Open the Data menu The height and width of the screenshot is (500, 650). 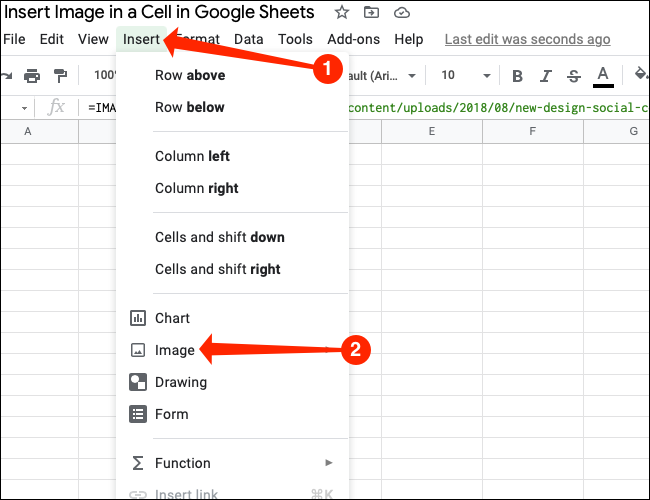[x=248, y=40]
